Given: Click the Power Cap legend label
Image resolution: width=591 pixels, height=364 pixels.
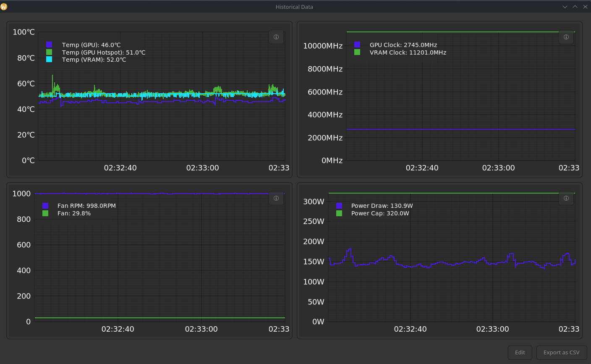Looking at the screenshot, I should (x=380, y=213).
